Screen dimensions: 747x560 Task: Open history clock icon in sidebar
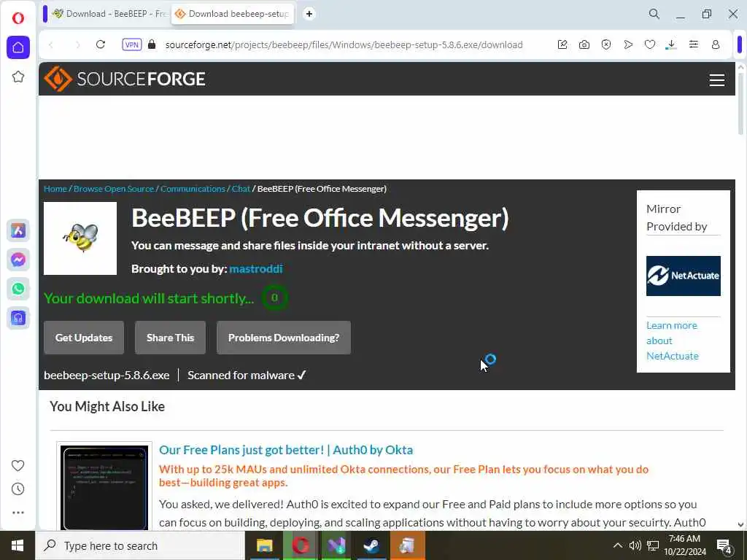pyautogui.click(x=18, y=489)
